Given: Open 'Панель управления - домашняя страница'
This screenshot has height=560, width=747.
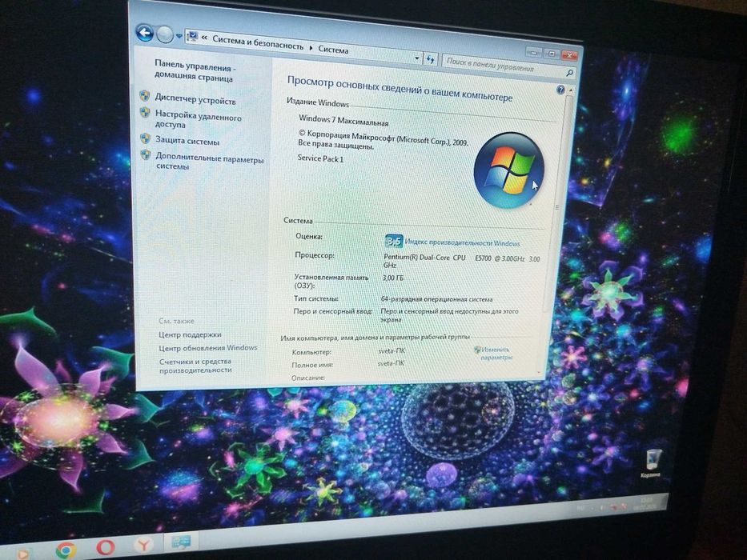Looking at the screenshot, I should pyautogui.click(x=194, y=71).
